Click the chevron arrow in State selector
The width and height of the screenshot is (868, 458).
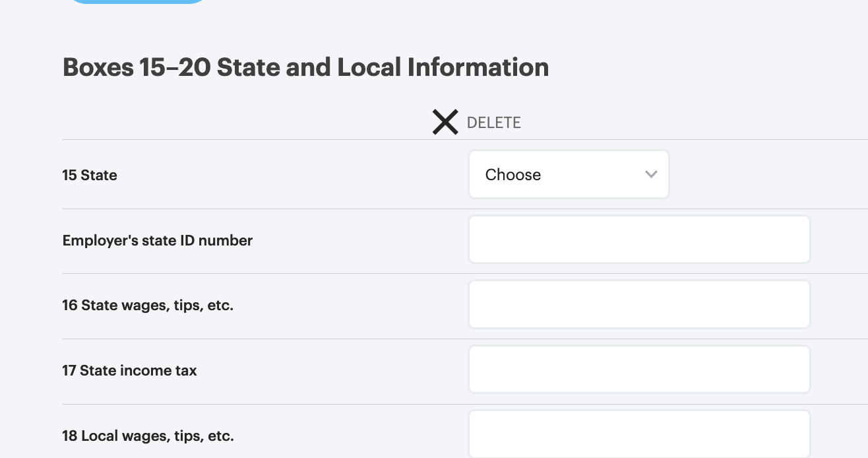[651, 174]
